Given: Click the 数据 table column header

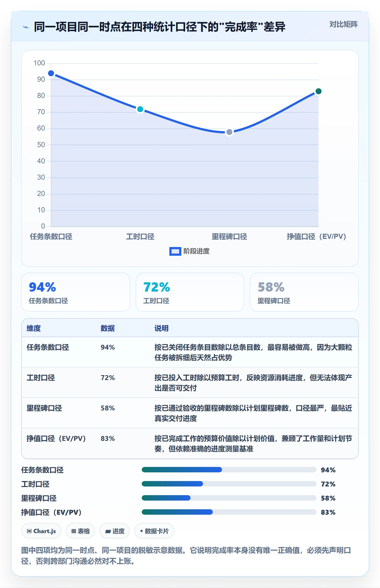Looking at the screenshot, I should click(108, 328).
